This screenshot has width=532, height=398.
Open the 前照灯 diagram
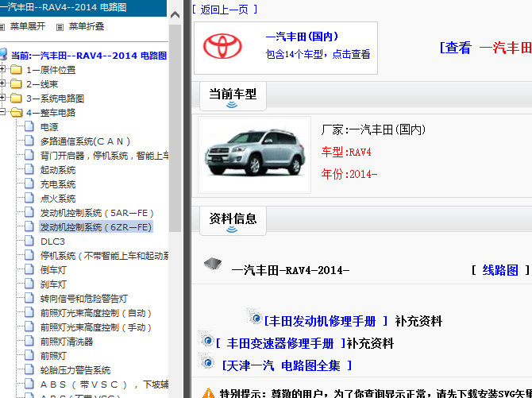point(53,356)
